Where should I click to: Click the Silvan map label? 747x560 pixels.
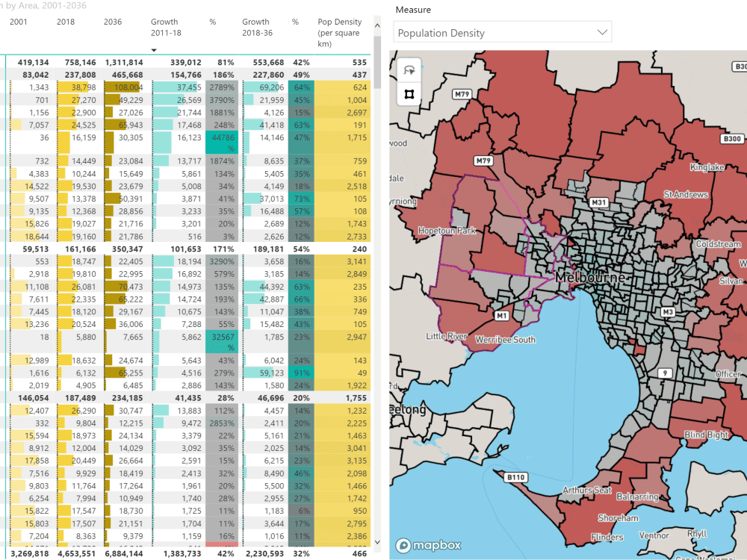(x=731, y=281)
